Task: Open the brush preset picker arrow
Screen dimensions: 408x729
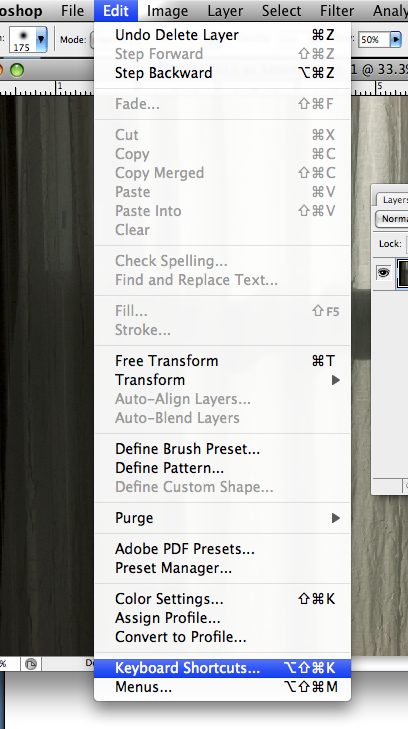Action: 41,40
